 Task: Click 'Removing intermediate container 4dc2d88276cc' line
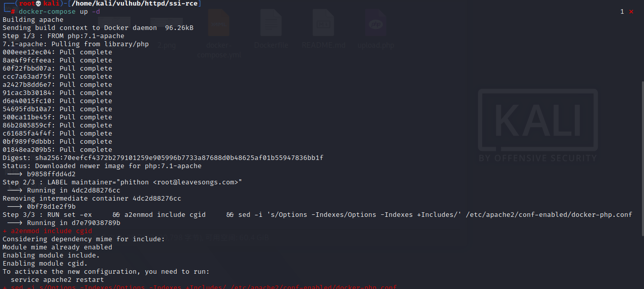[92, 199]
